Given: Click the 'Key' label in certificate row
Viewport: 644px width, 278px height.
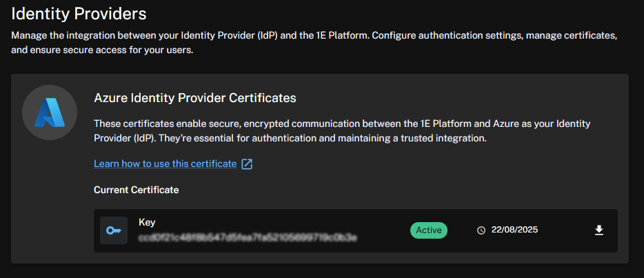Looking at the screenshot, I should [x=147, y=222].
